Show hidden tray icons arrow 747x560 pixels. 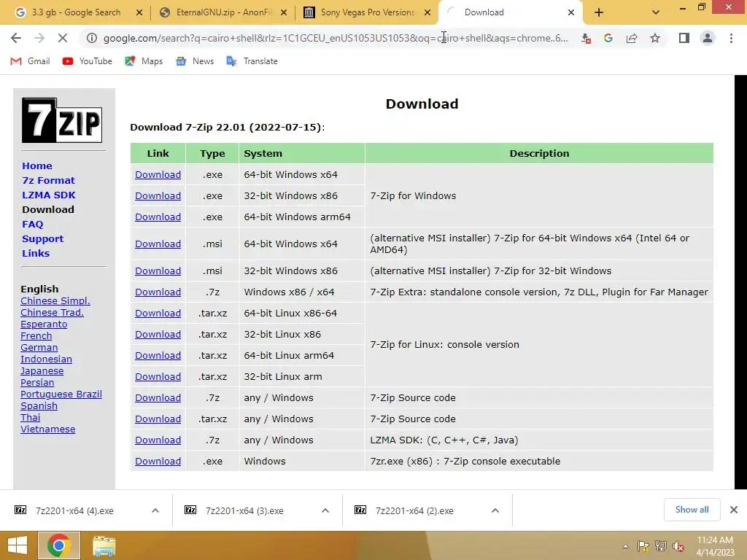[x=625, y=546]
